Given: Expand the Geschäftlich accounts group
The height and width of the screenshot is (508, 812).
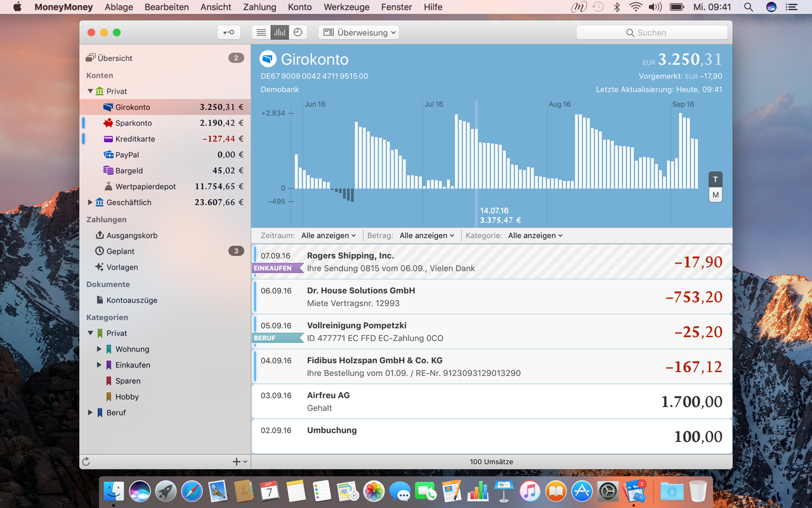Looking at the screenshot, I should click(90, 203).
